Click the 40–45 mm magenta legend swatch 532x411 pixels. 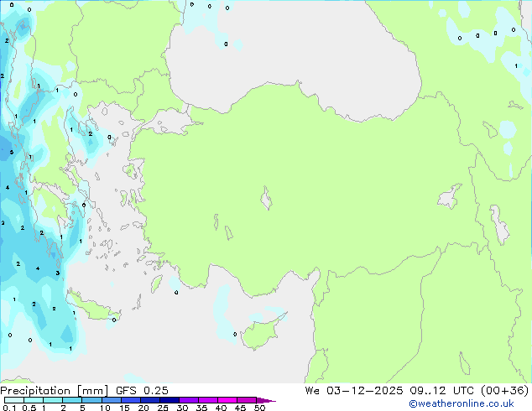click(227, 400)
